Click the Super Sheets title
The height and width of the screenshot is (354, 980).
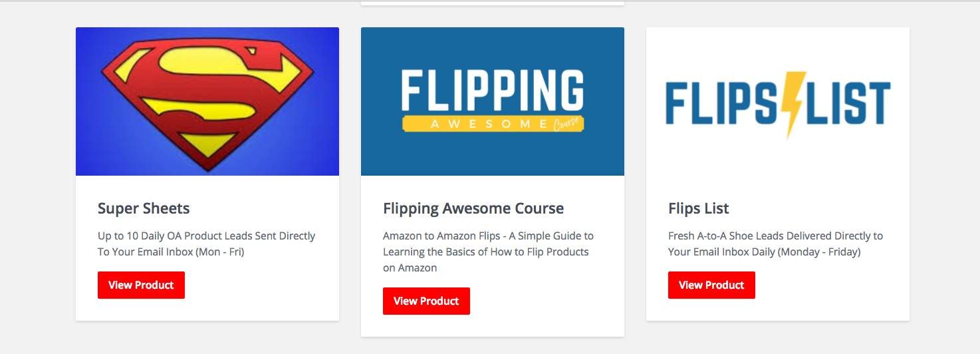(144, 208)
